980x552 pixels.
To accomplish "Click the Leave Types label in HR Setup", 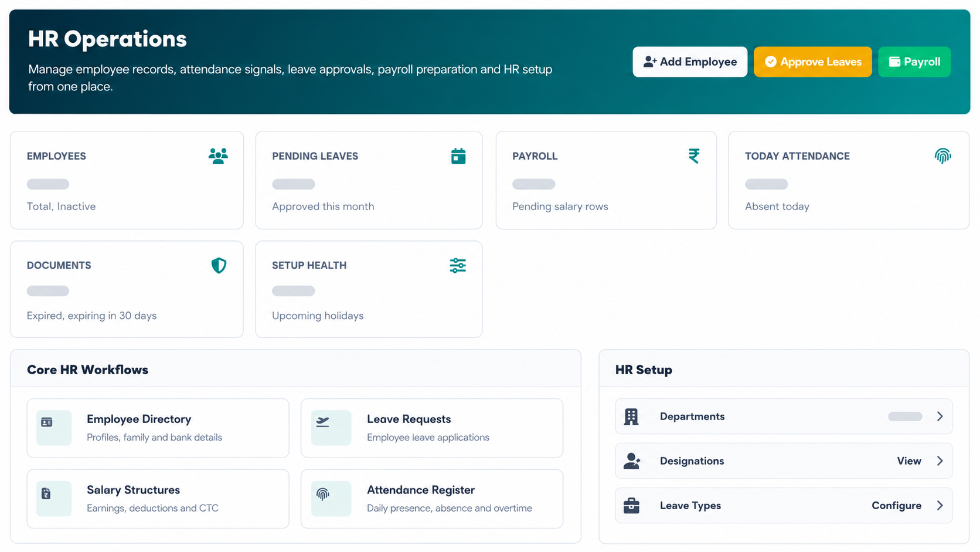I will point(690,506).
